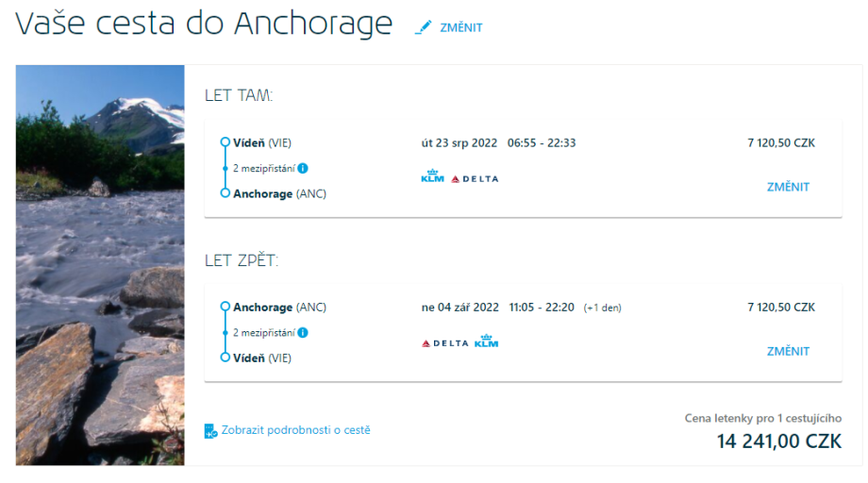868x483 pixels.
Task: Click the KLM logo on the outbound flight
Action: tap(432, 176)
